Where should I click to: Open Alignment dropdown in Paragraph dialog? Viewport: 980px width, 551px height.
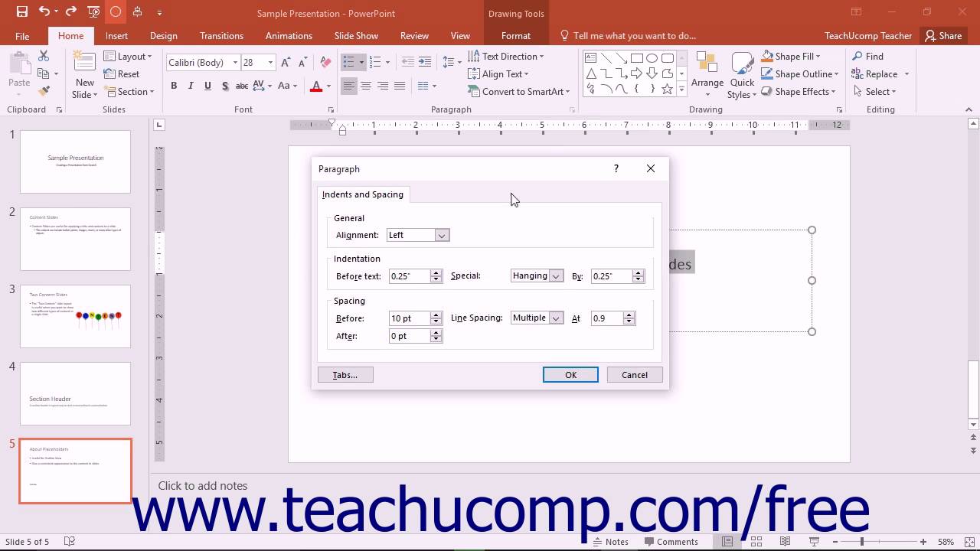(442, 235)
